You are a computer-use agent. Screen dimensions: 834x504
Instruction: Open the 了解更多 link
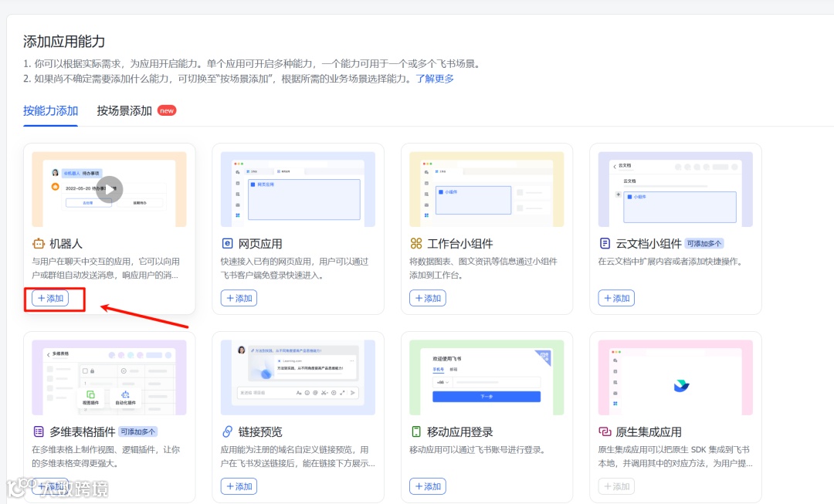(x=435, y=79)
